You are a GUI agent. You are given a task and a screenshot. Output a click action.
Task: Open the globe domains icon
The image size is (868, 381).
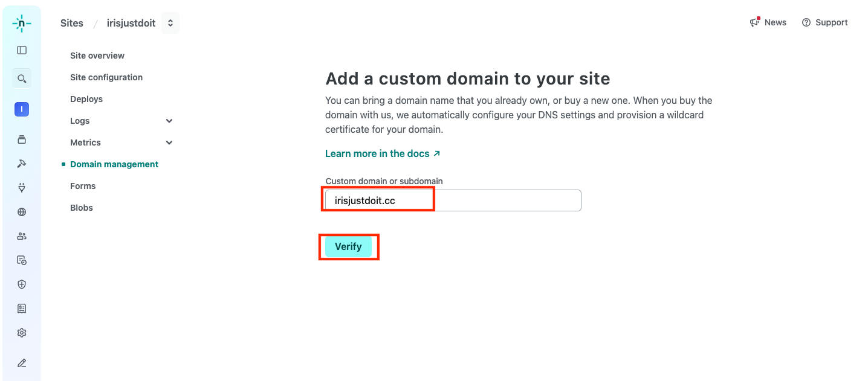pyautogui.click(x=22, y=212)
